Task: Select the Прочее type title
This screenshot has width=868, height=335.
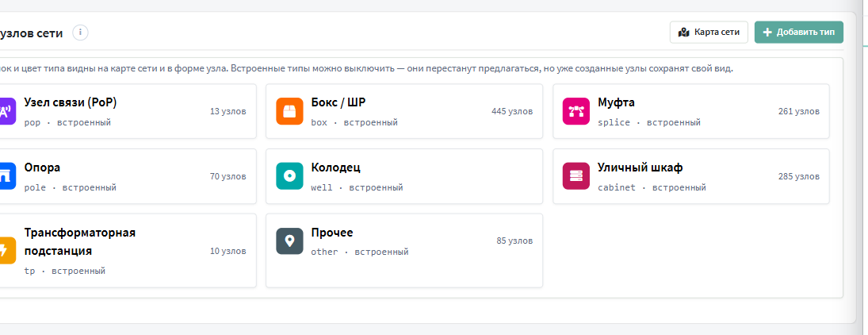Action: tap(332, 233)
